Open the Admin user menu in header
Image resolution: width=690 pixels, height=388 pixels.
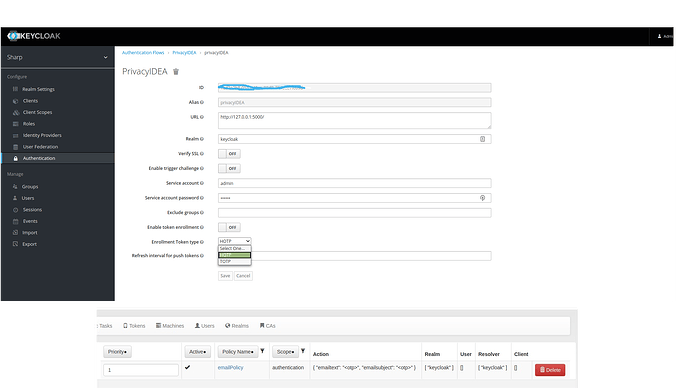pyautogui.click(x=664, y=37)
